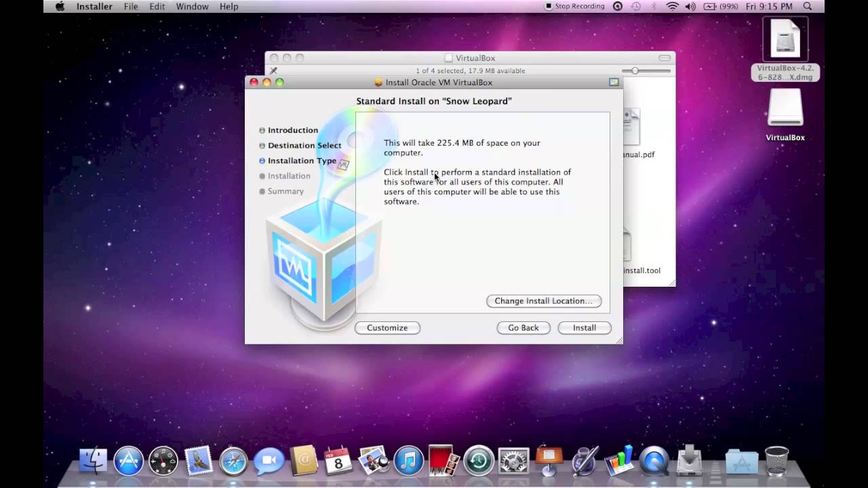Select the VirtualBox dmg file on desktop
The image size is (868, 488).
[785, 49]
